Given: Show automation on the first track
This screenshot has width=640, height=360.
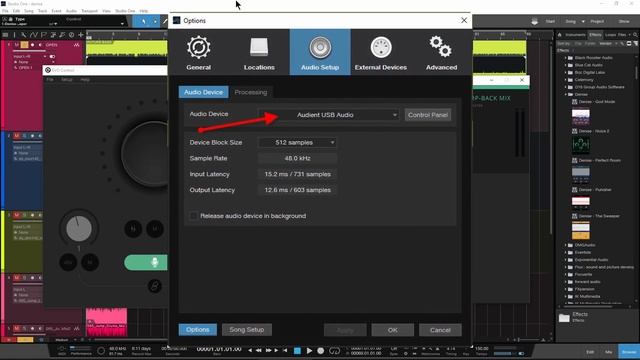Looking at the screenshot, I should (x=76, y=45).
